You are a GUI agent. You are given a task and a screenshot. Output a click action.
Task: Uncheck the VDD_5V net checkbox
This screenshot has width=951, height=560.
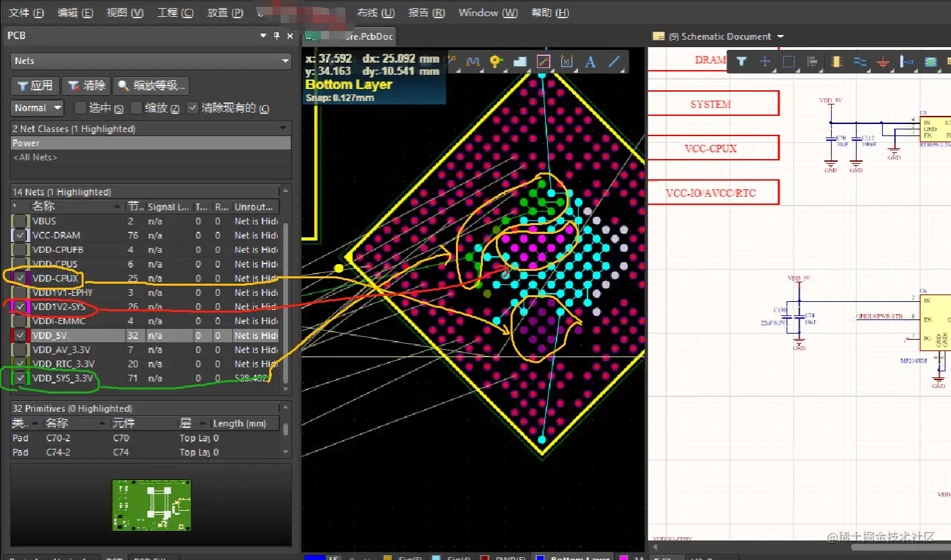tap(20, 336)
